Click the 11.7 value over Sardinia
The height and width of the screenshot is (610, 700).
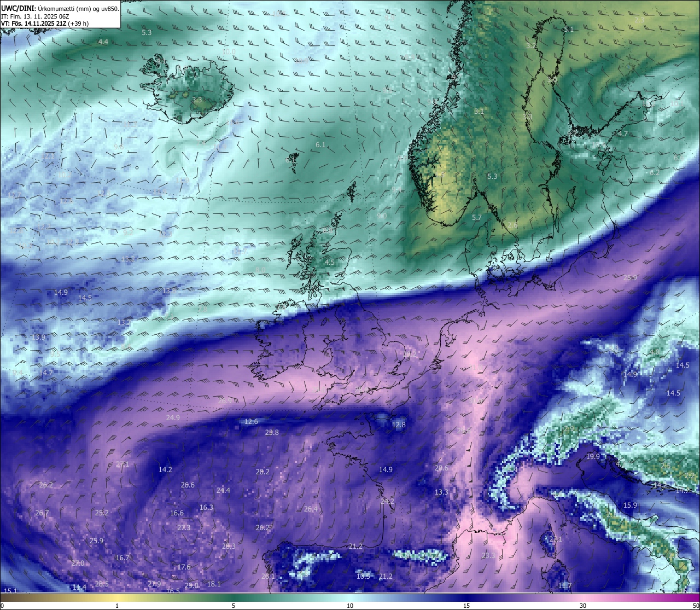(x=565, y=586)
